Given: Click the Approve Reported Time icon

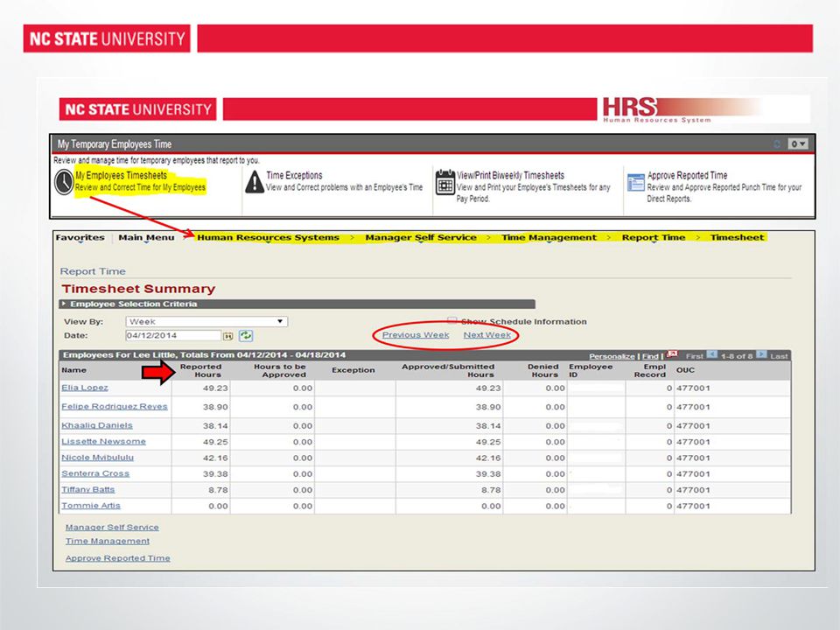Looking at the screenshot, I should pyautogui.click(x=636, y=182).
